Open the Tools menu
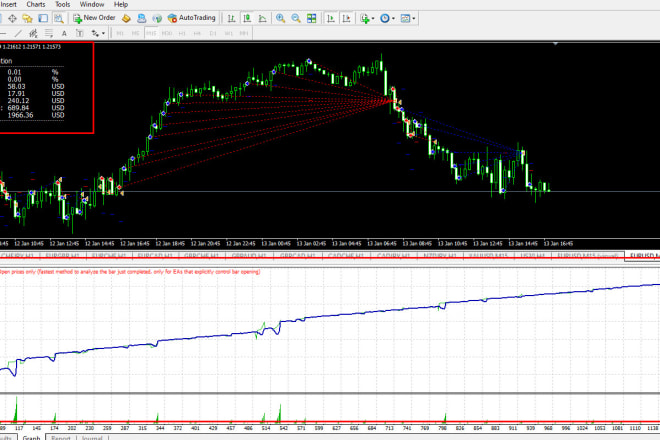Viewport: 660px width, 440px height. coord(63,5)
